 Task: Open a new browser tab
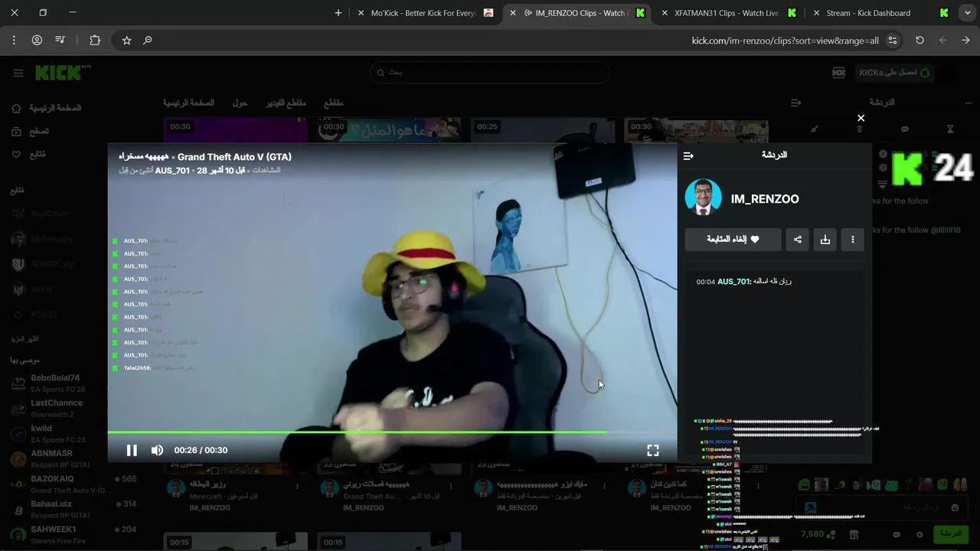point(338,13)
